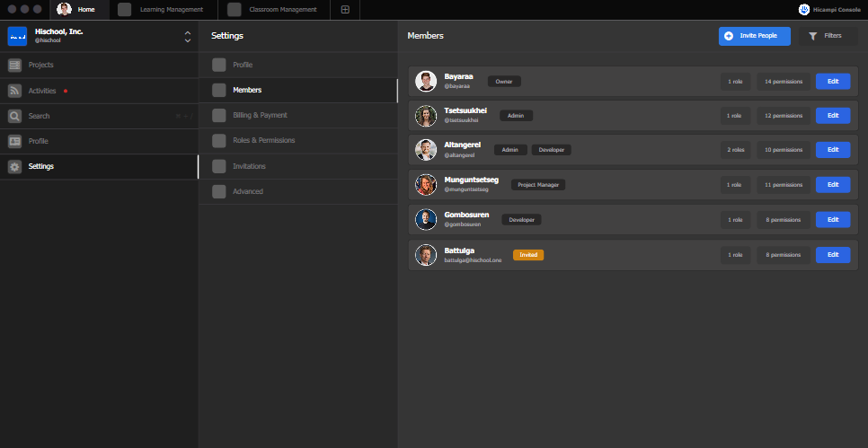The image size is (868, 448).
Task: Open the Filters dropdown
Action: click(827, 36)
